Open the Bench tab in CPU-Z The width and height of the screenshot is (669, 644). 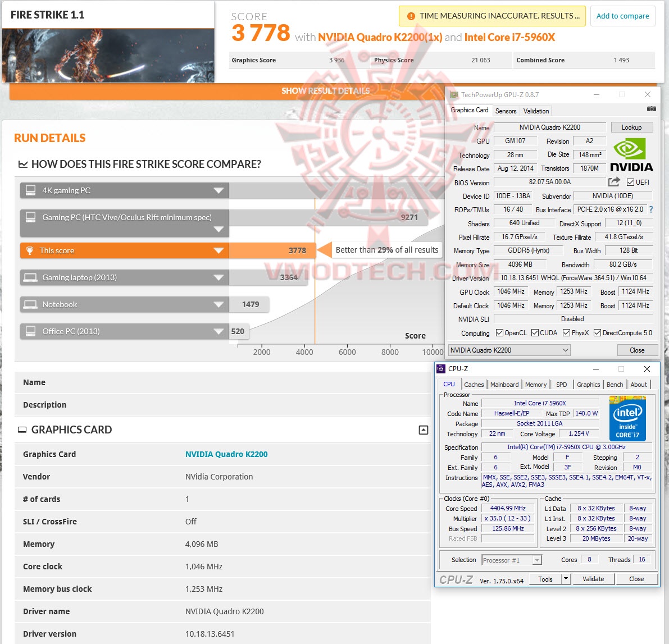click(x=615, y=384)
